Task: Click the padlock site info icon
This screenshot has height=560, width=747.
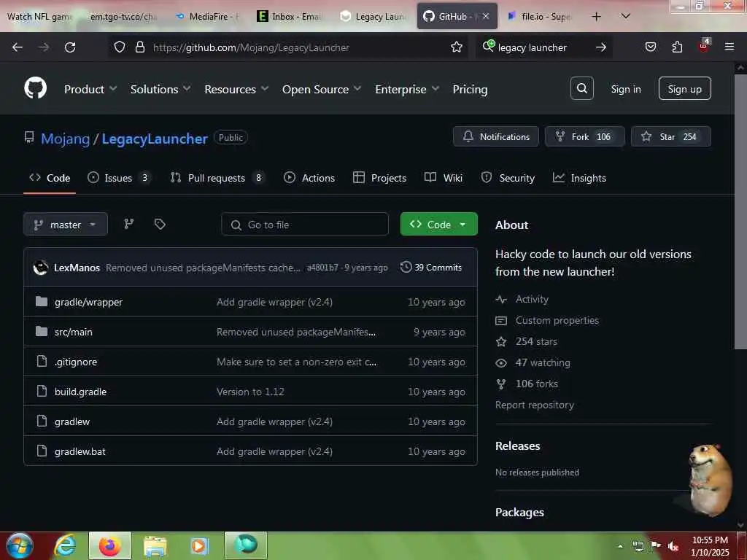Action: pyautogui.click(x=139, y=47)
